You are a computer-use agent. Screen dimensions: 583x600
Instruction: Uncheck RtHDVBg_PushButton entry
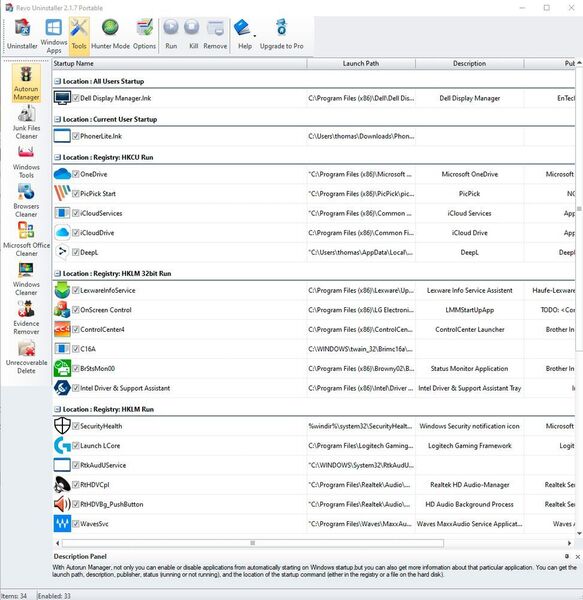76,504
